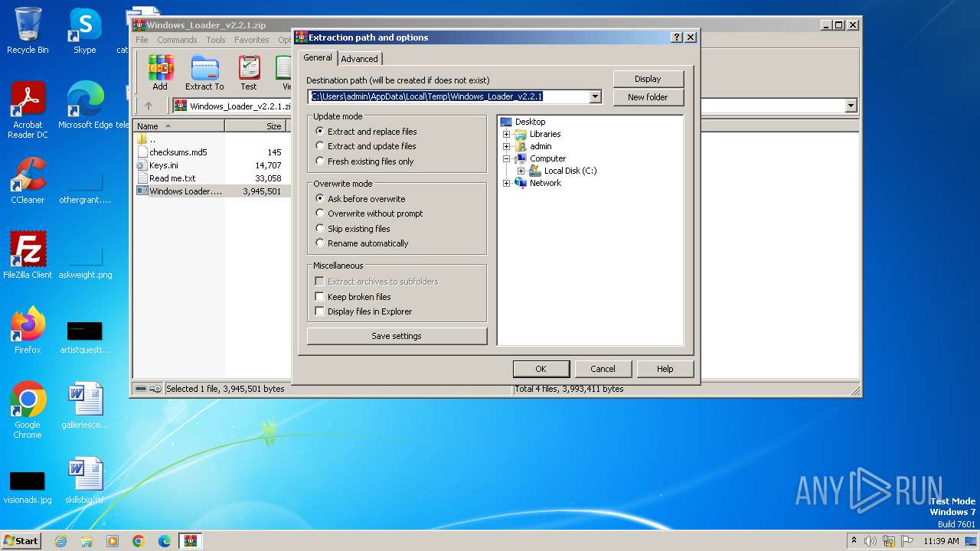Select Desktop in the folder tree
This screenshot has height=551, width=980.
click(530, 122)
